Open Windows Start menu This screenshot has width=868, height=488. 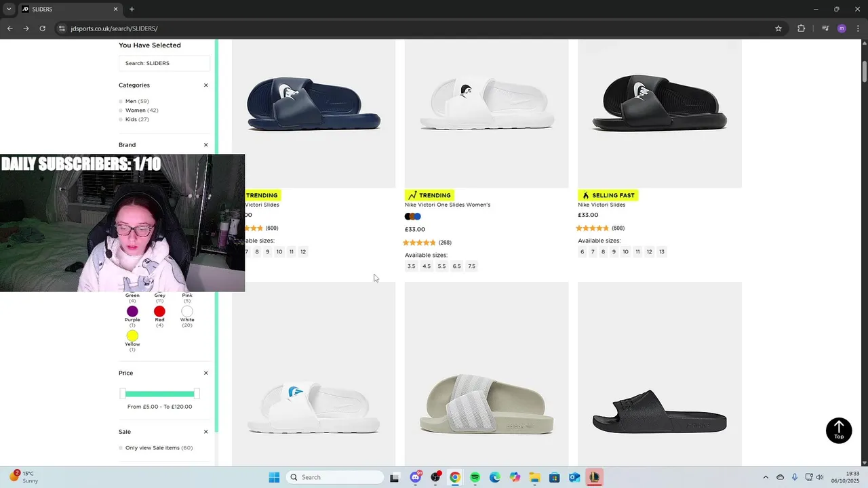(274, 477)
